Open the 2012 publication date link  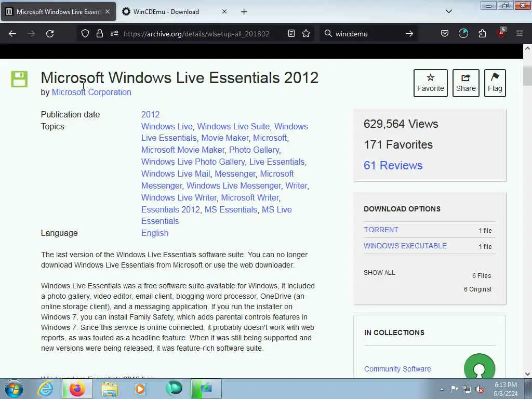(x=150, y=115)
